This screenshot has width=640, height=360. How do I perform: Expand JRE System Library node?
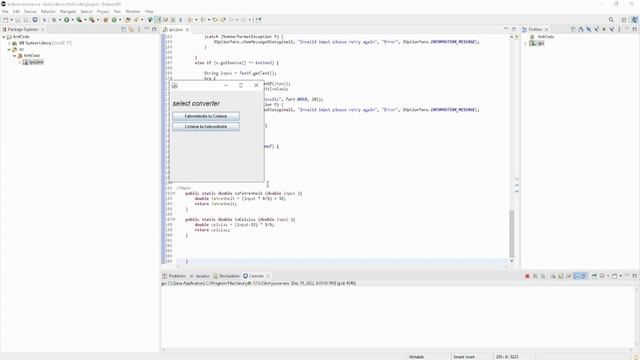[x=9, y=43]
